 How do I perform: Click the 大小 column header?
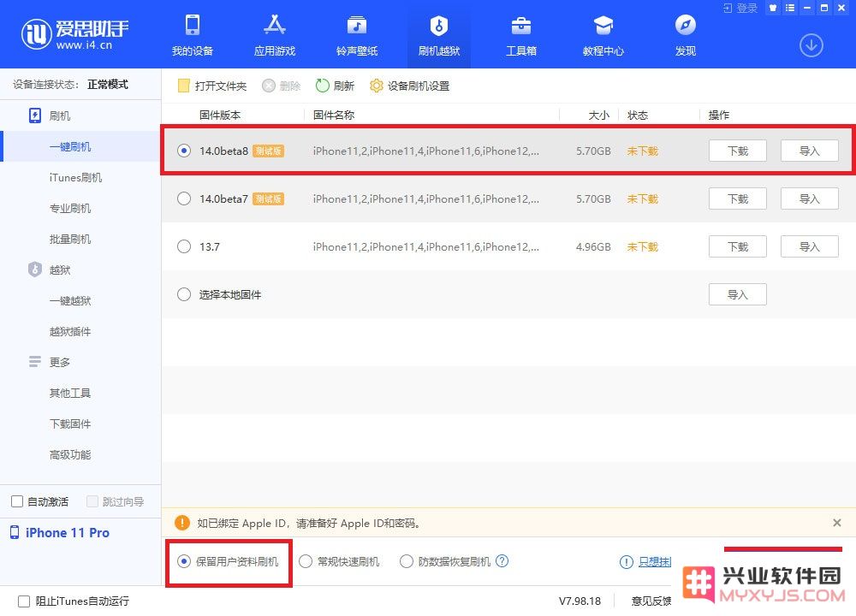(599, 115)
